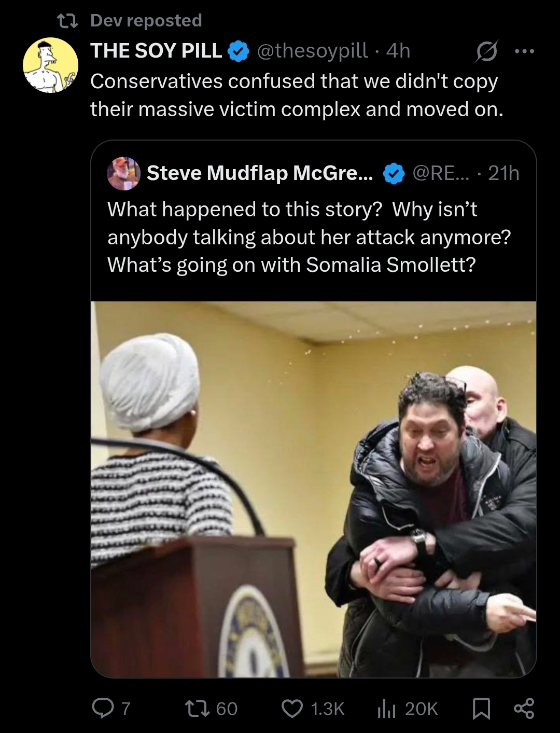Open the share icon
The height and width of the screenshot is (733, 560).
(x=524, y=709)
